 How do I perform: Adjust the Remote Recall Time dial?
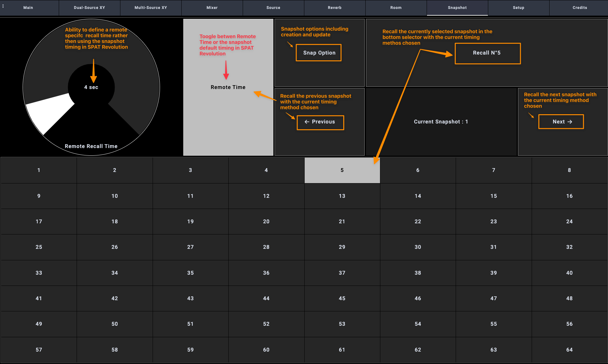91,87
